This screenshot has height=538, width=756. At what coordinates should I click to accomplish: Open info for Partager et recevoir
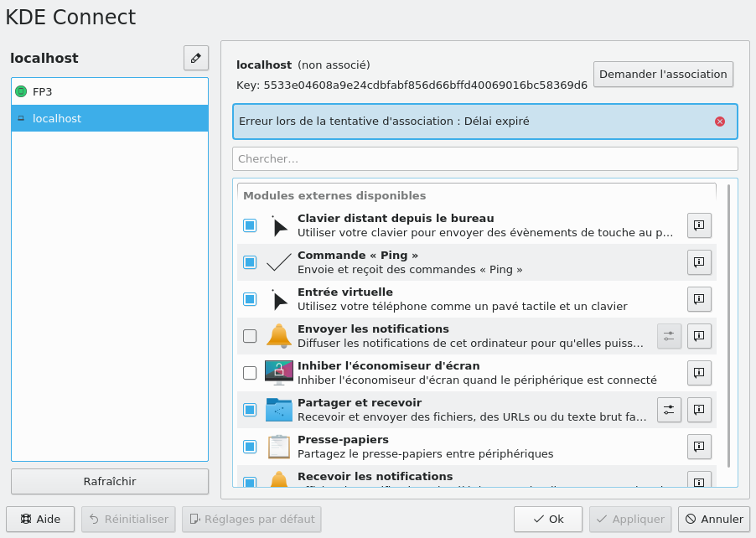tap(699, 410)
